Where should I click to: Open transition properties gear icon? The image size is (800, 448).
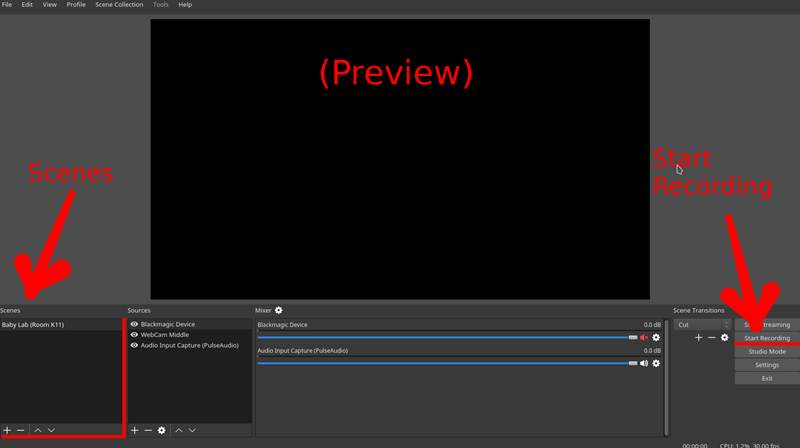(x=725, y=338)
